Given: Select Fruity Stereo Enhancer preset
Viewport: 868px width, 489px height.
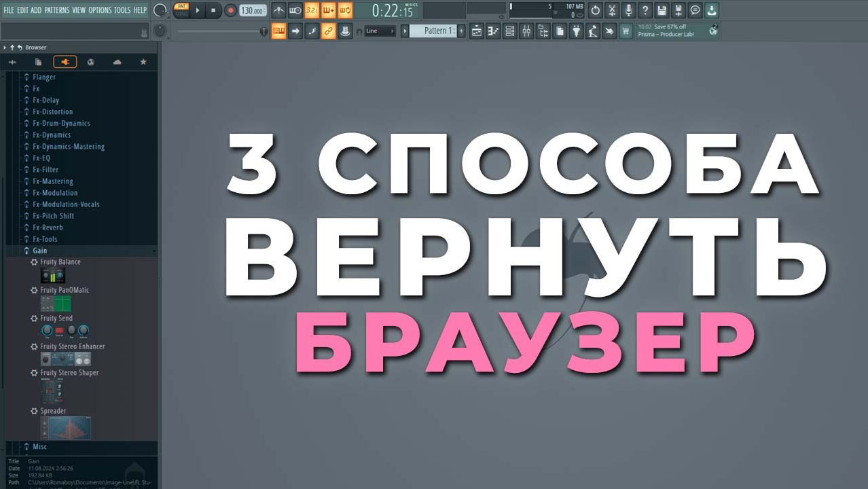Looking at the screenshot, I should click(72, 346).
